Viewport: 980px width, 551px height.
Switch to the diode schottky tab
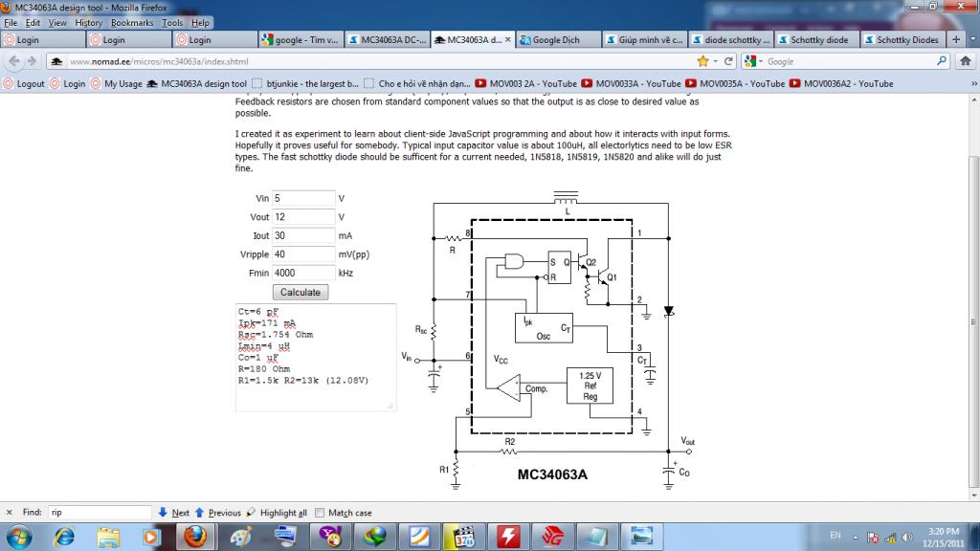(x=731, y=39)
